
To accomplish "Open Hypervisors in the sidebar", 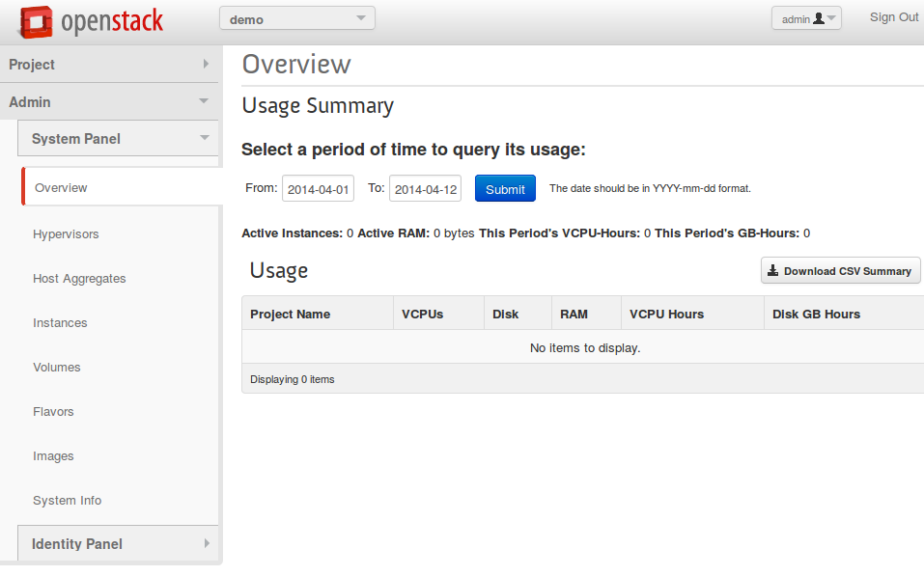I will (66, 234).
